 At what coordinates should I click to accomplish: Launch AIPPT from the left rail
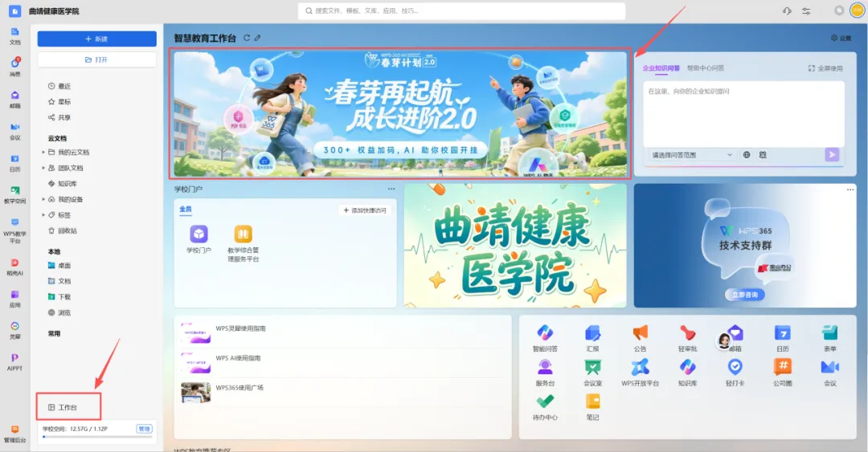(x=15, y=362)
